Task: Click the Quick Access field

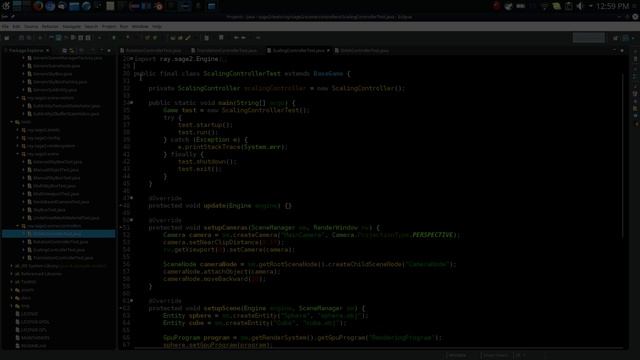Action: tap(589, 38)
